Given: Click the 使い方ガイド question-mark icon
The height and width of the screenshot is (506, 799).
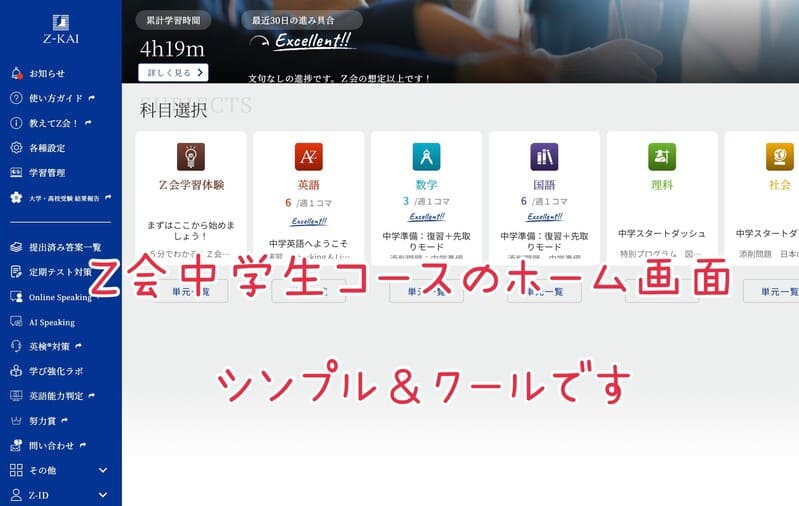Looking at the screenshot, I should (16, 98).
